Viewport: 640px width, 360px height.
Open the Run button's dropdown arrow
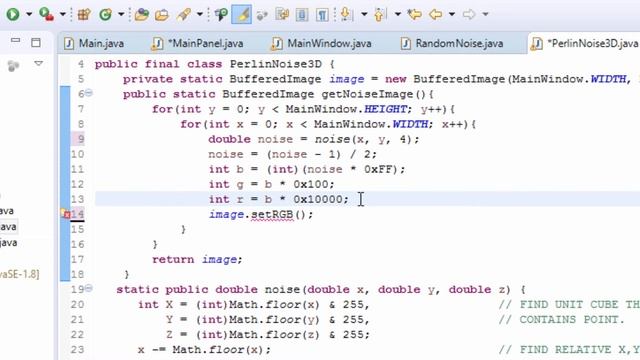[29, 15]
